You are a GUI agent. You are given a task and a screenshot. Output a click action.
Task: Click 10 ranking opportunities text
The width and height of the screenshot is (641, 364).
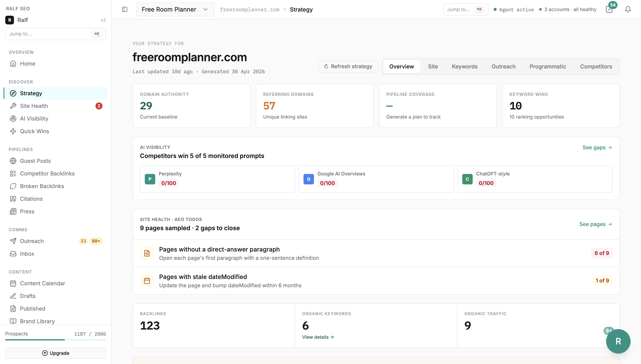tap(537, 117)
